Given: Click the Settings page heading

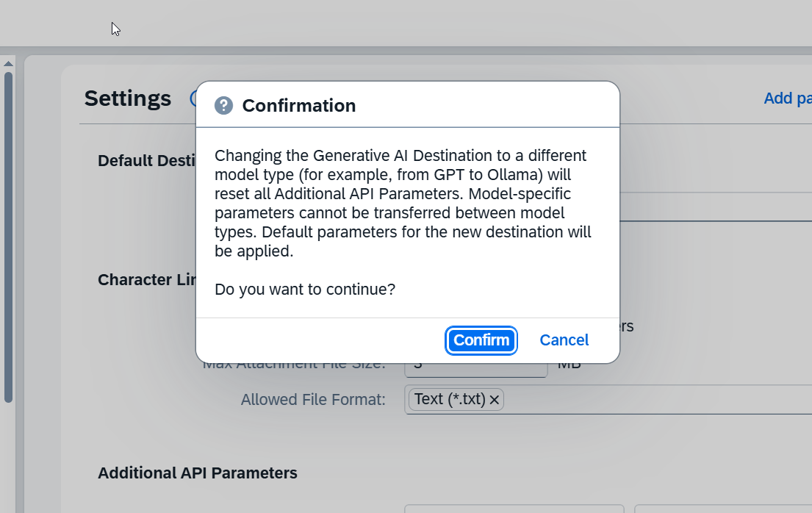Looking at the screenshot, I should (128, 98).
